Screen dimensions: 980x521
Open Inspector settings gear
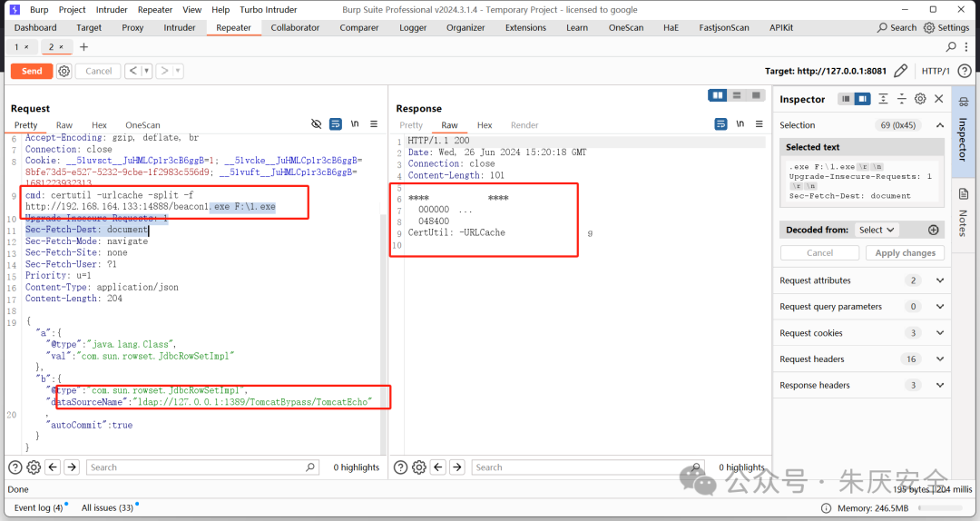920,99
